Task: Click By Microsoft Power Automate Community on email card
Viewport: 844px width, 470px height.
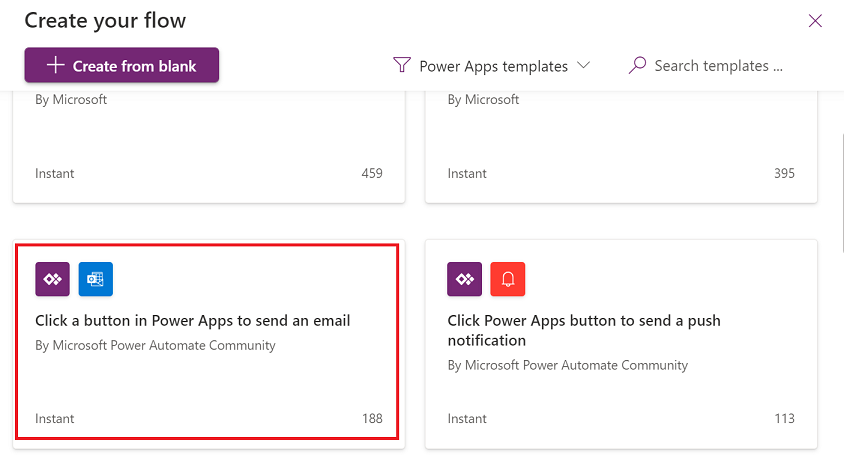Action: (155, 346)
